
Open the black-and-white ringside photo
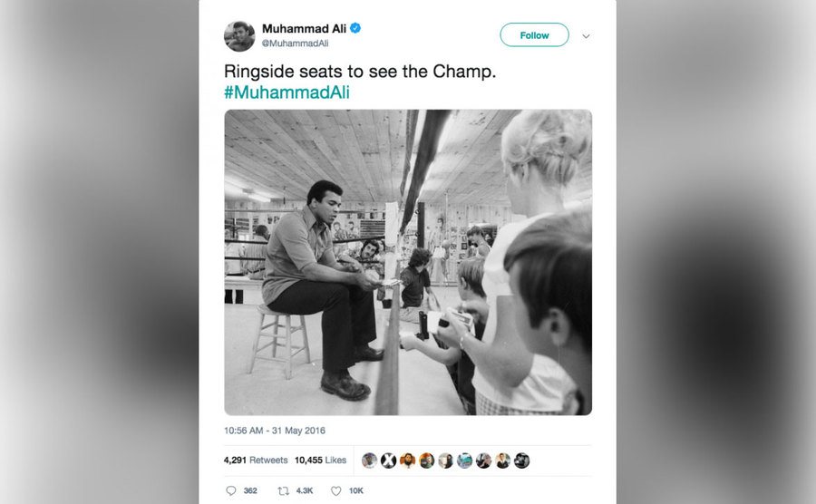pyautogui.click(x=408, y=262)
